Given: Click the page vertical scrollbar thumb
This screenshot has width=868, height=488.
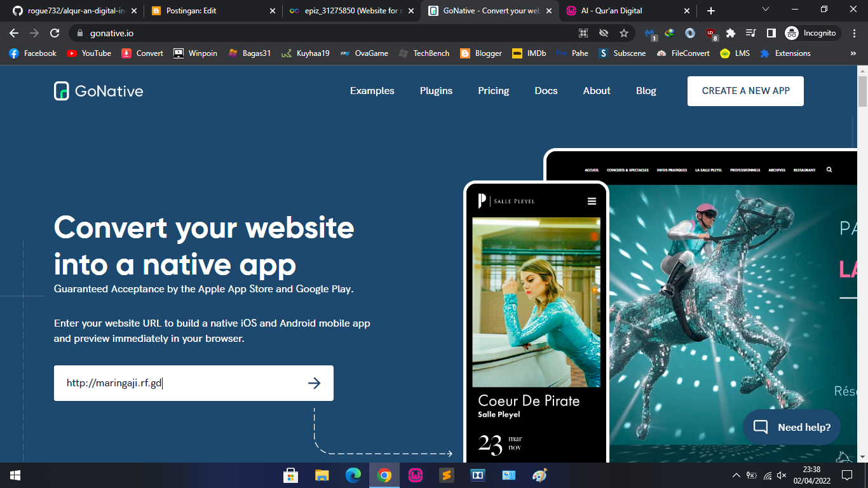Looking at the screenshot, I should [862, 91].
